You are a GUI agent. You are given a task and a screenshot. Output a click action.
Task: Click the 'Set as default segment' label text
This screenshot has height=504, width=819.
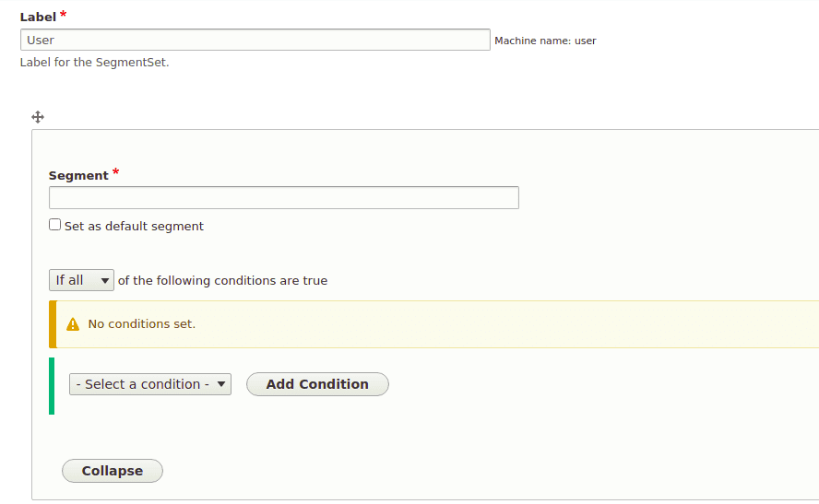pyautogui.click(x=134, y=226)
